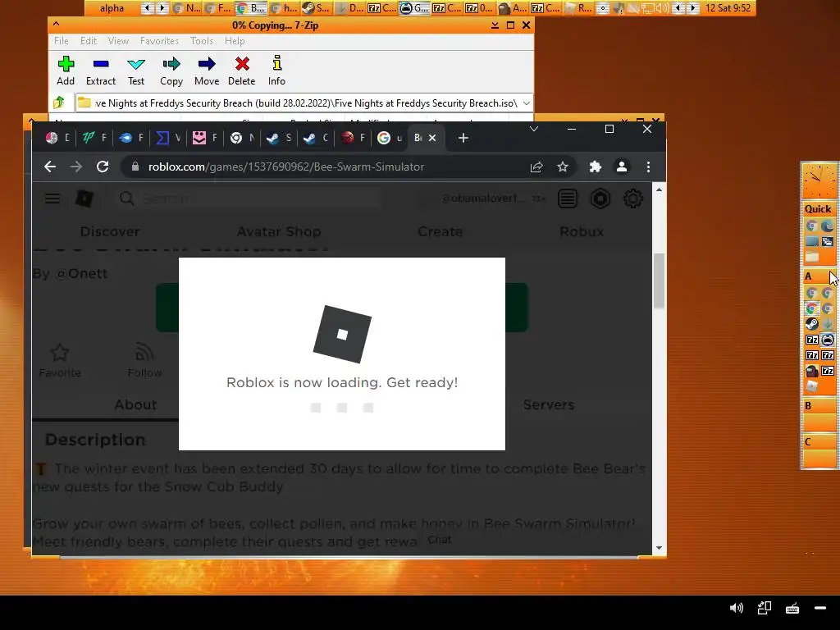This screenshot has height=630, width=840.
Task: Open the Chrome three-dot menu
Action: coord(648,167)
